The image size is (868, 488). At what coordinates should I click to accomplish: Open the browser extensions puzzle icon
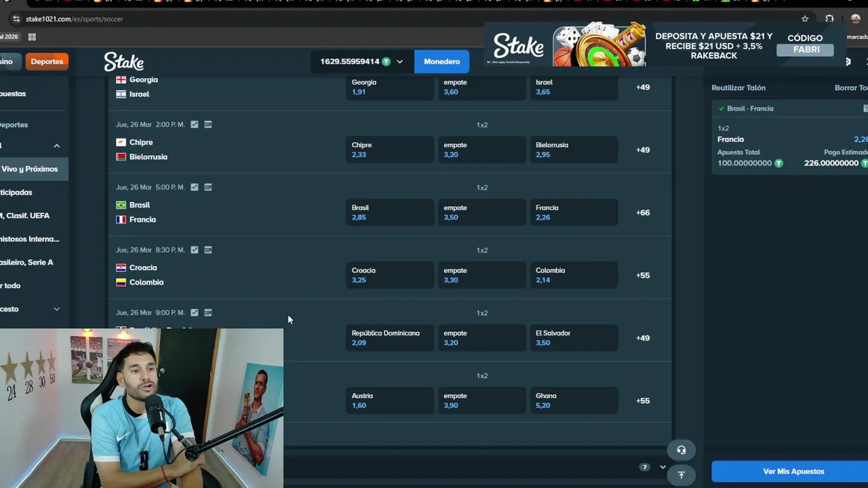[829, 19]
